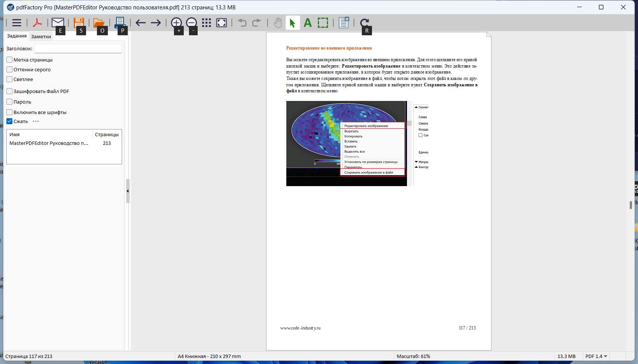
Task: Check Зашифровать Файл PDF option
Action: 10,91
